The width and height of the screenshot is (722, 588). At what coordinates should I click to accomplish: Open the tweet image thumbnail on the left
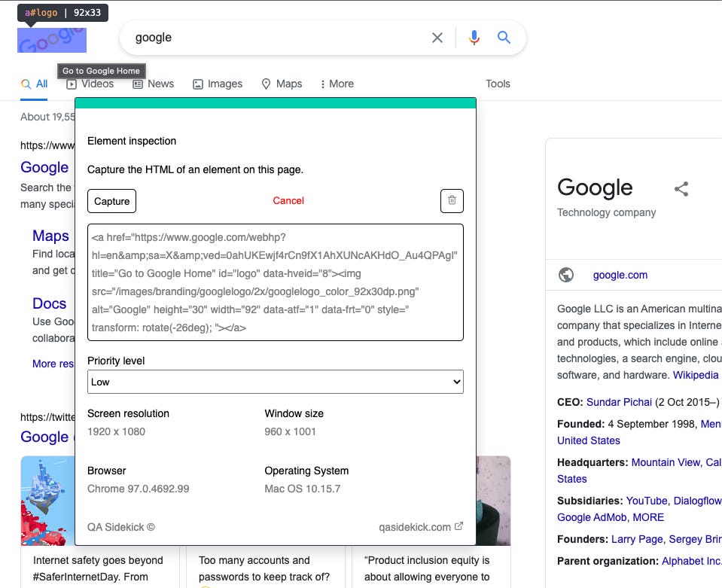(x=48, y=501)
